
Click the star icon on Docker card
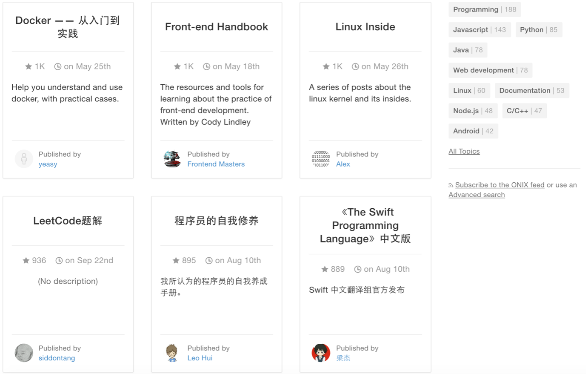coord(29,66)
